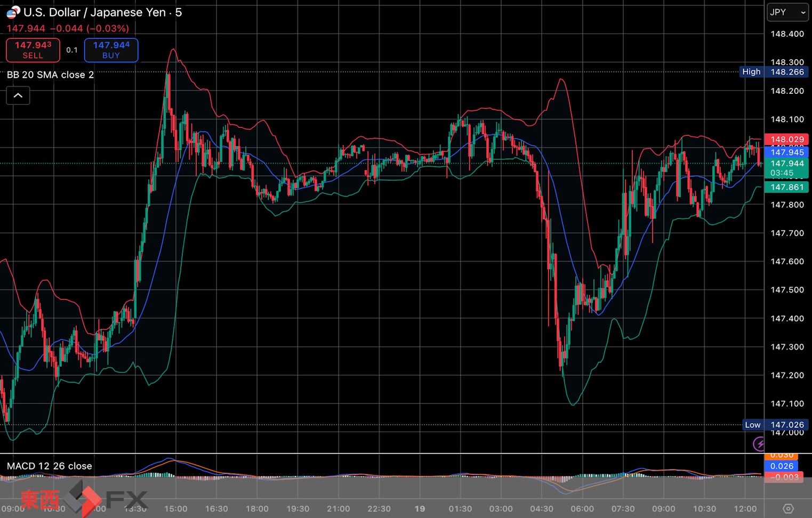Select the MACD 12 26 close indicator label

pyautogui.click(x=50, y=466)
